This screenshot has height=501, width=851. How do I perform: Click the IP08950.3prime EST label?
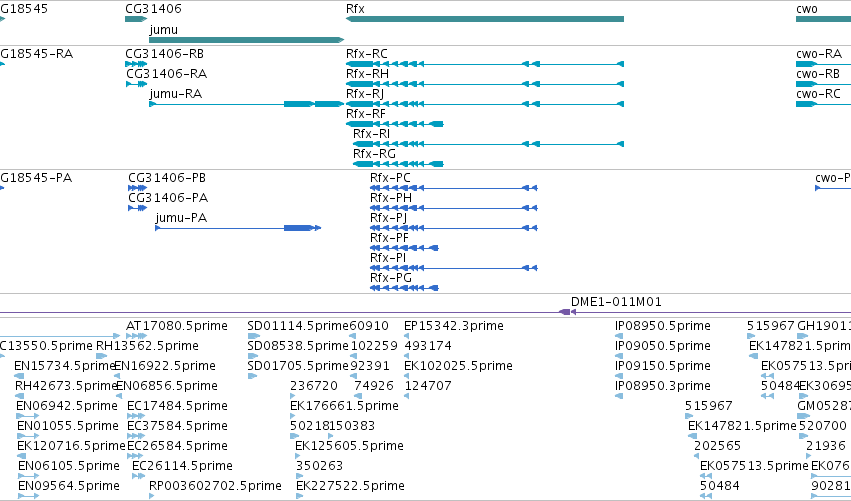(663, 386)
